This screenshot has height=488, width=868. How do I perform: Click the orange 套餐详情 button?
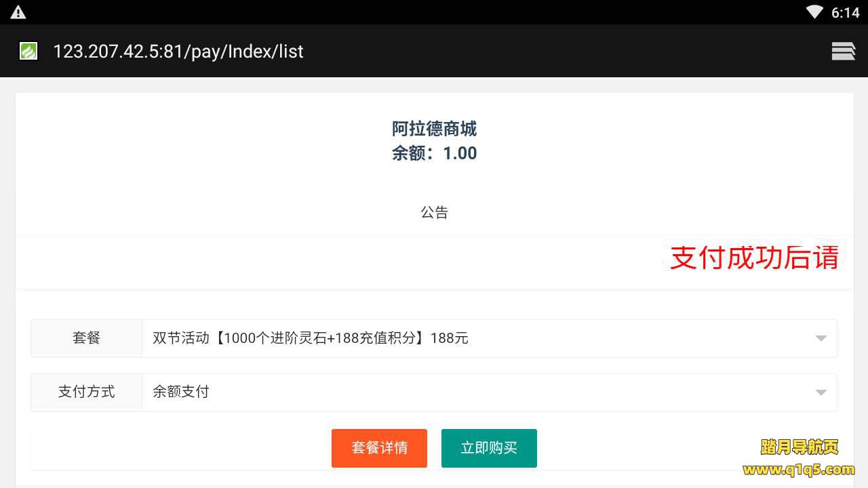point(379,448)
